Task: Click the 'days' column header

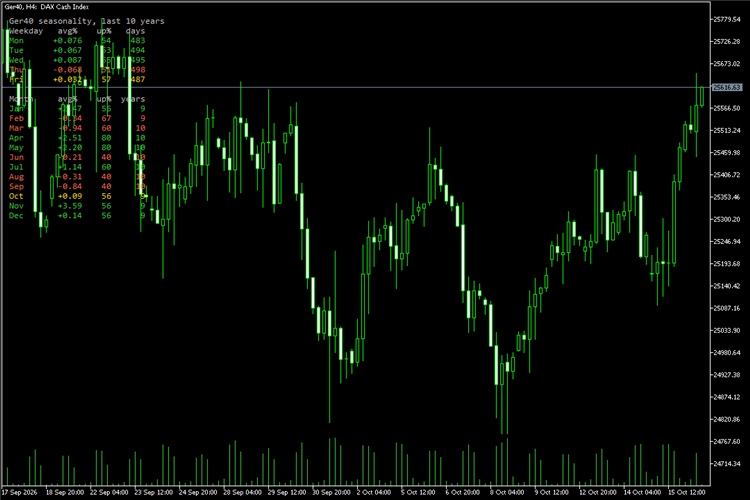Action: pyautogui.click(x=135, y=31)
